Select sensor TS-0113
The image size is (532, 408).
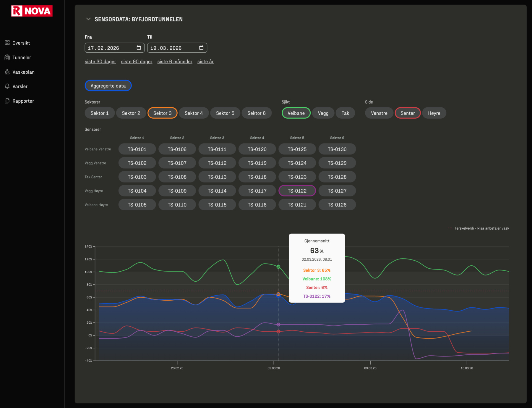click(217, 177)
